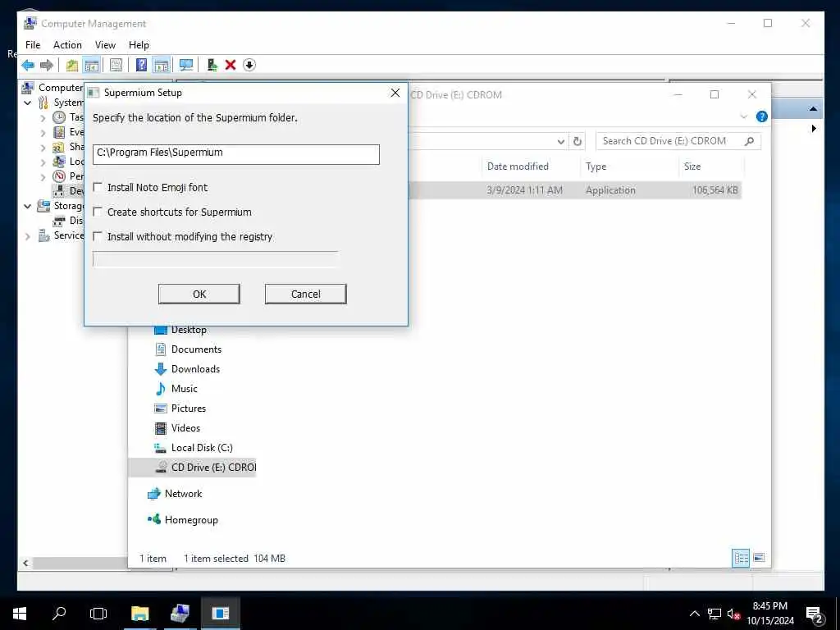Click the Supermium folder location field
Image resolution: width=840 pixels, height=630 pixels.
[x=235, y=154]
